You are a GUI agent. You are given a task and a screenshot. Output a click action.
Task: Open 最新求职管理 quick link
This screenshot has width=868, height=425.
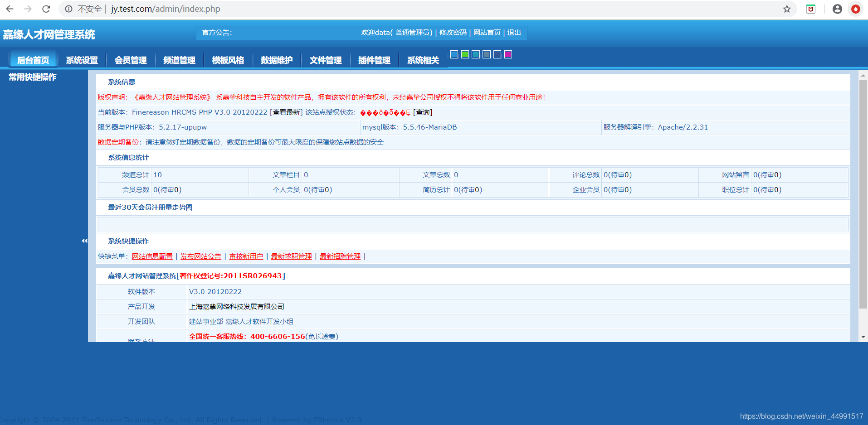[x=292, y=256]
